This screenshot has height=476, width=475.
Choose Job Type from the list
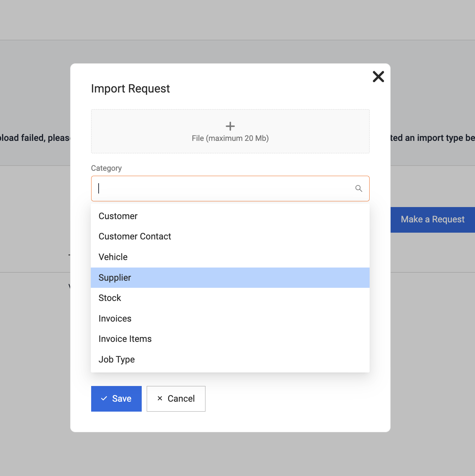(116, 360)
